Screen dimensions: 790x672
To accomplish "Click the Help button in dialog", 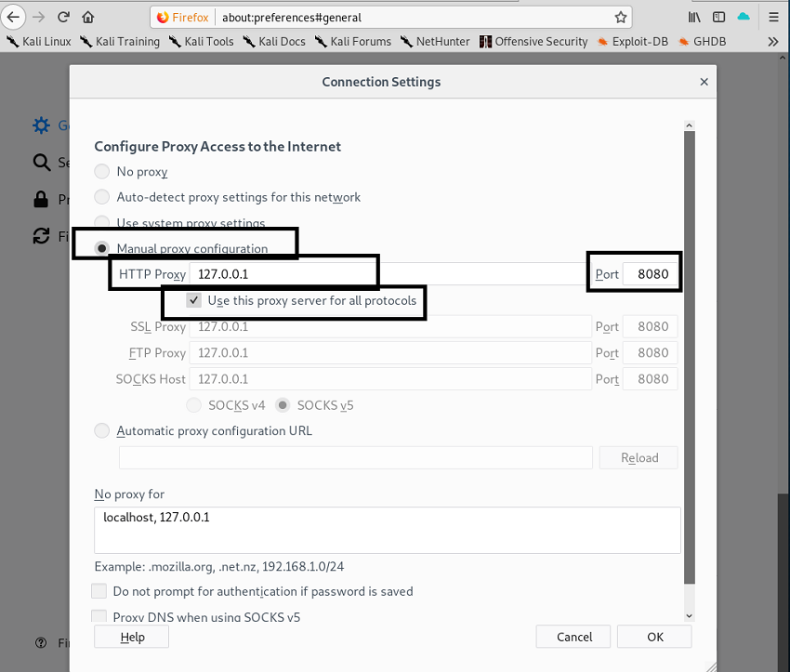I will pyautogui.click(x=131, y=637).
